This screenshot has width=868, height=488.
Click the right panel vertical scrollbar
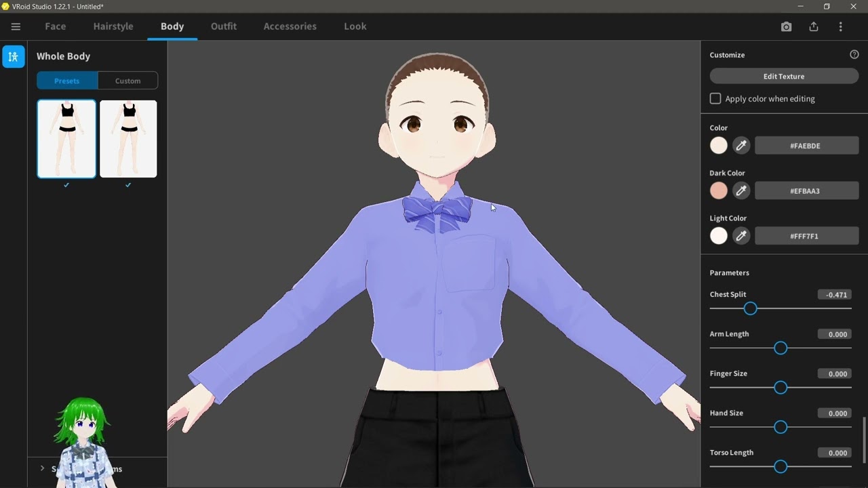pyautogui.click(x=864, y=439)
